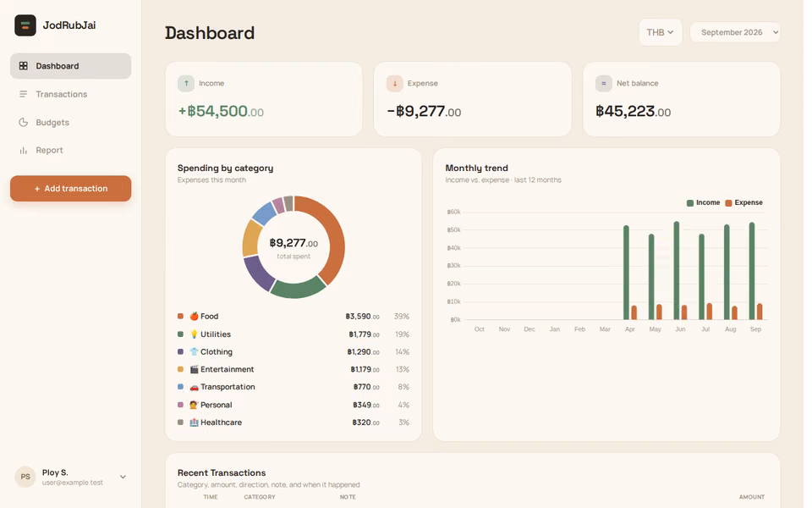Image resolution: width=812 pixels, height=508 pixels.
Task: Click the Income up-arrow icon
Action: click(186, 84)
